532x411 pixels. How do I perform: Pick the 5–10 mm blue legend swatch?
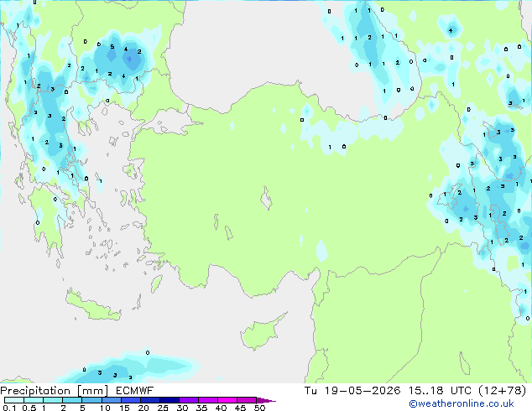(91, 400)
